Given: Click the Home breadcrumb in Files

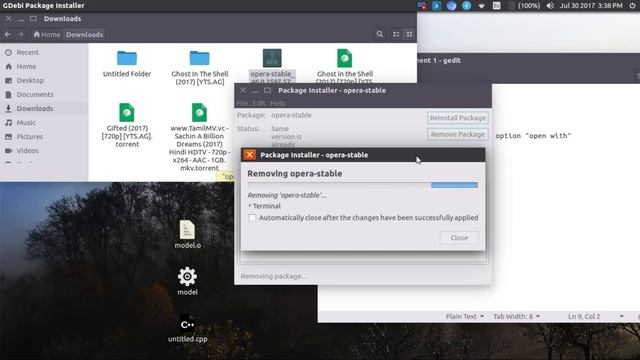Looking at the screenshot, I should [x=47, y=35].
